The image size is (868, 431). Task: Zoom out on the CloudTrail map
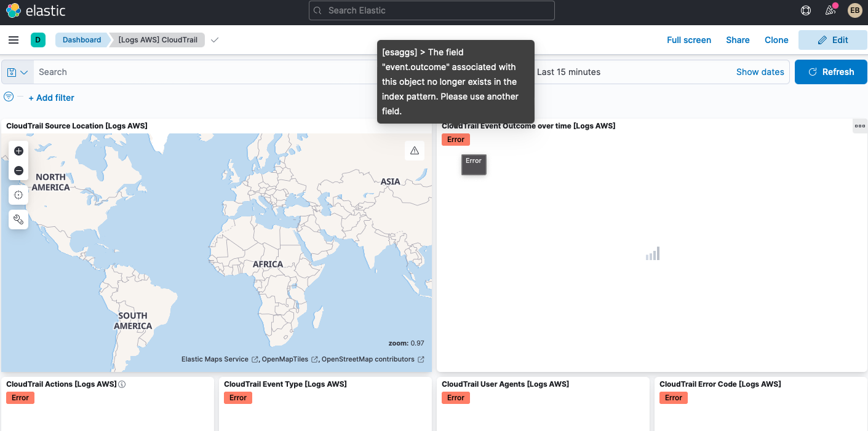pyautogui.click(x=18, y=171)
